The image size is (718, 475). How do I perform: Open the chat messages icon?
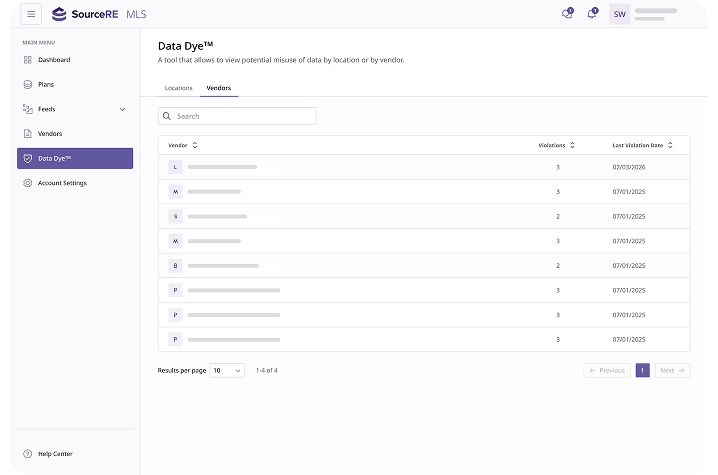(x=568, y=14)
